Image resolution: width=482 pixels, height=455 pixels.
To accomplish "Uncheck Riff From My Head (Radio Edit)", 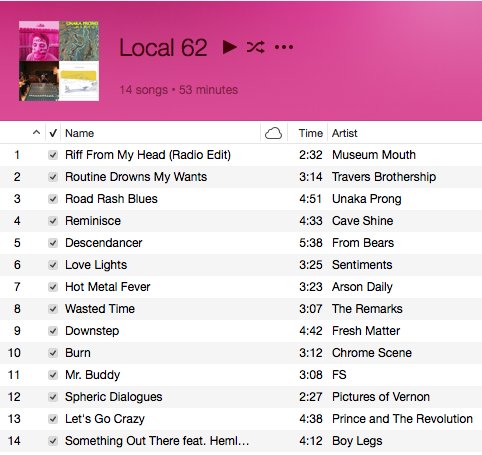I will tap(53, 155).
